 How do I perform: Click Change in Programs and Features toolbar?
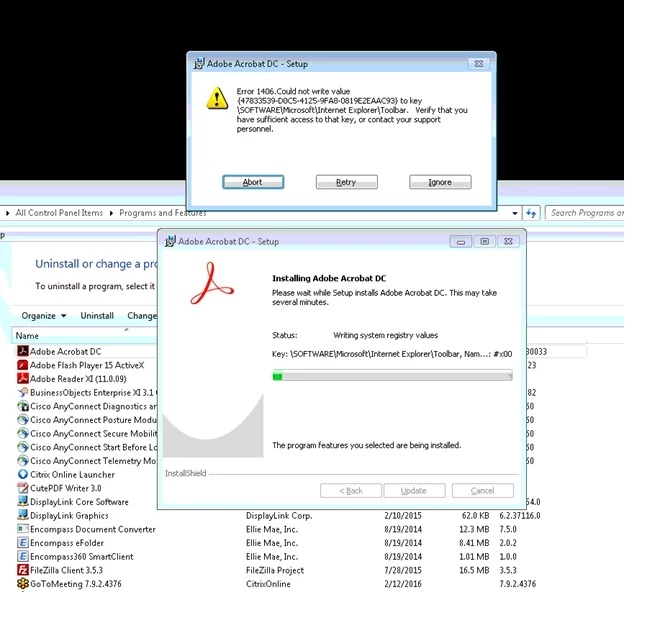(142, 316)
